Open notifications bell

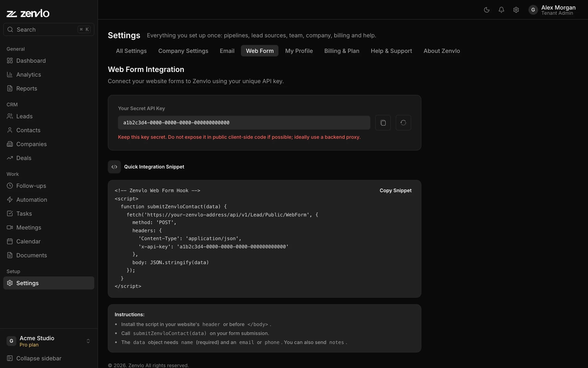pos(501,10)
